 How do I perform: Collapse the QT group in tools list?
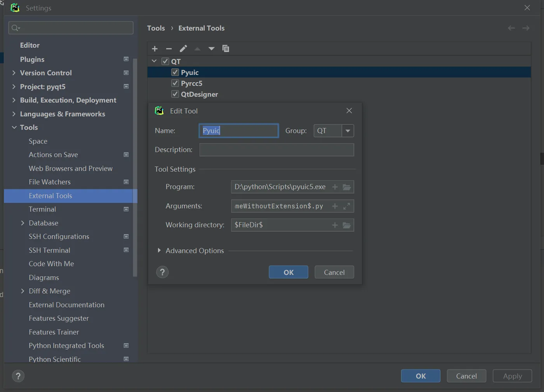[154, 61]
